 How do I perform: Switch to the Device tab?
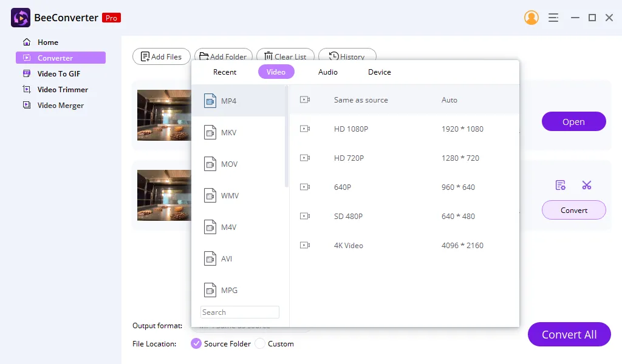coord(379,72)
